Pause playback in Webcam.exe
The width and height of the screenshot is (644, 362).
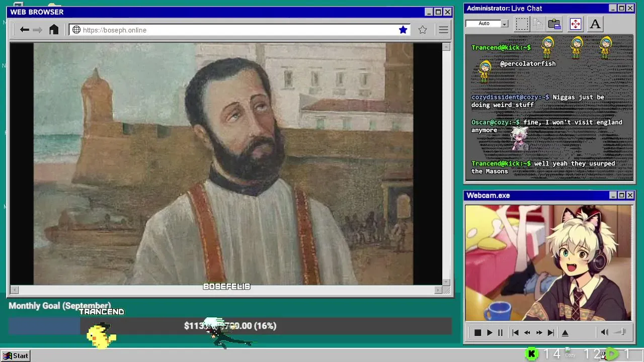500,332
